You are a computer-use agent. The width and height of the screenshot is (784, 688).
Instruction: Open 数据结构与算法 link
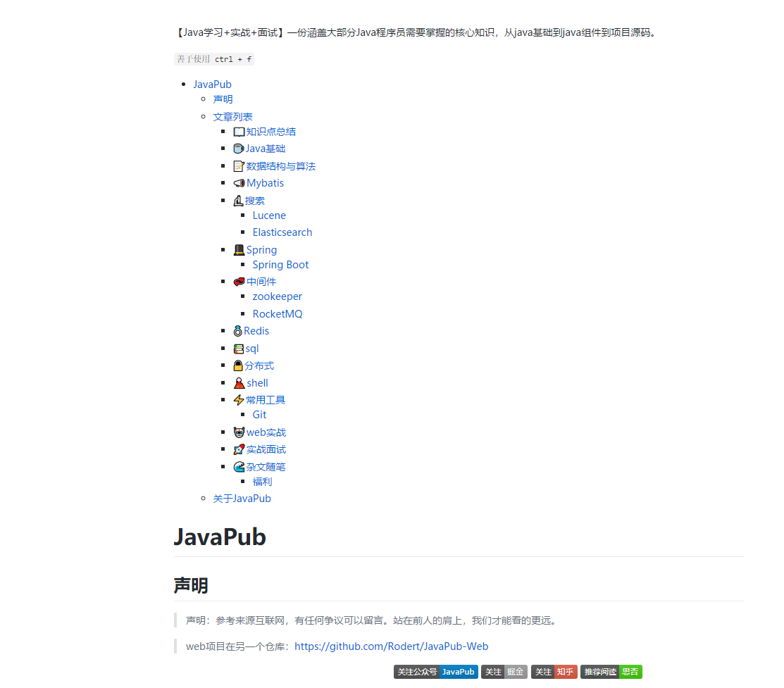[x=280, y=166]
